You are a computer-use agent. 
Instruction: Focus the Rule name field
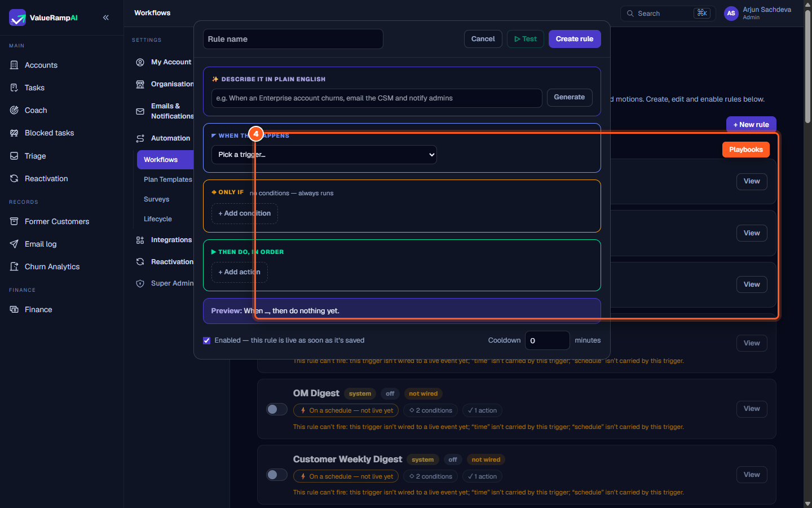pyautogui.click(x=293, y=39)
